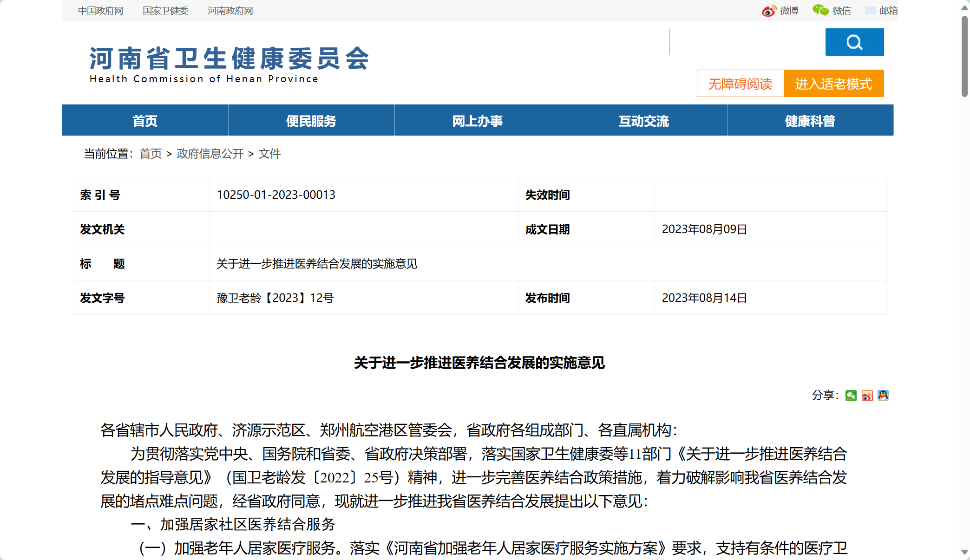Viewport: 970px width, 560px height.
Task: Follow the 中国政府网 top link
Action: click(x=100, y=11)
